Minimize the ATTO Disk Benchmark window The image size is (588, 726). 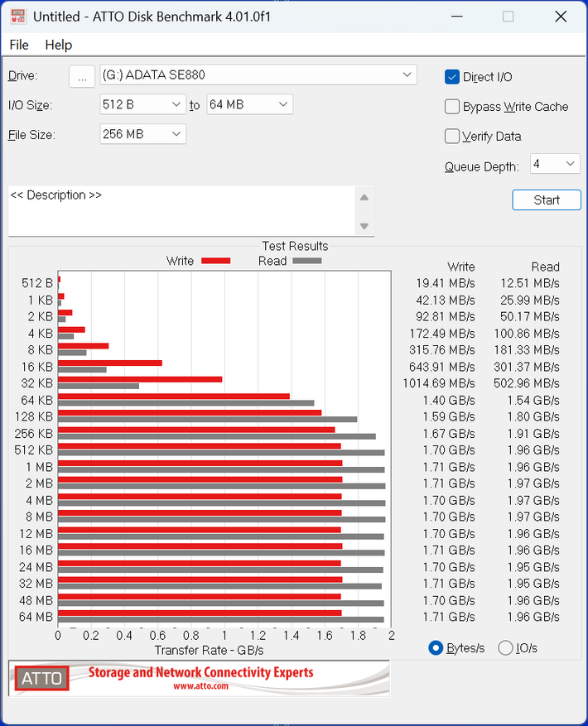point(457,17)
